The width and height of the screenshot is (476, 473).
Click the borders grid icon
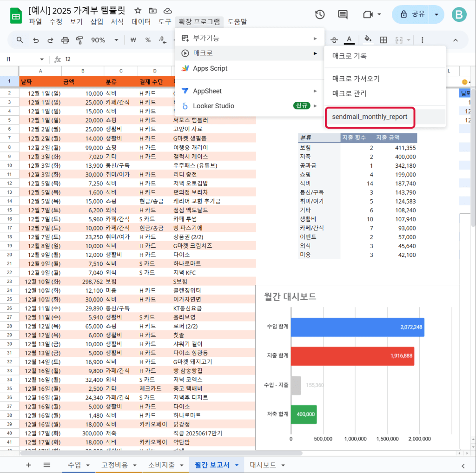(383, 40)
